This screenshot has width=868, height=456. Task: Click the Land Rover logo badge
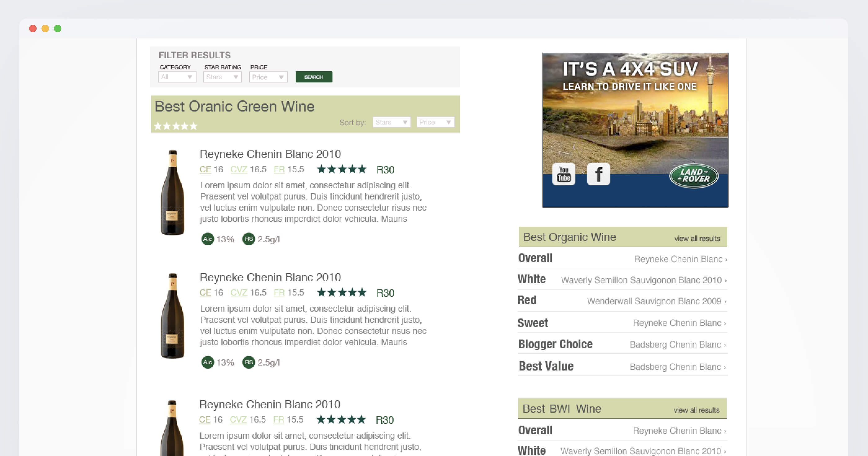coord(694,175)
